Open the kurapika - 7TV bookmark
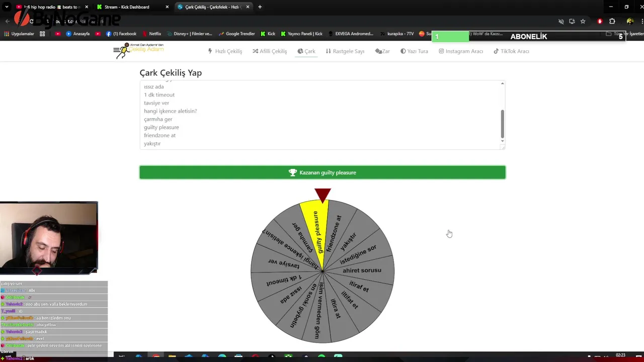The height and width of the screenshot is (362, 644). [x=396, y=34]
